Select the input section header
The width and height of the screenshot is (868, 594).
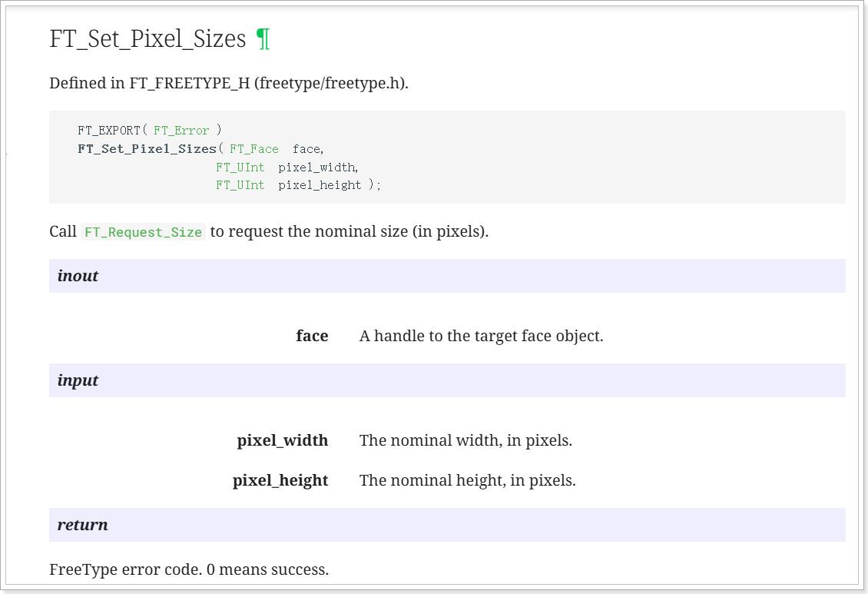pos(78,380)
